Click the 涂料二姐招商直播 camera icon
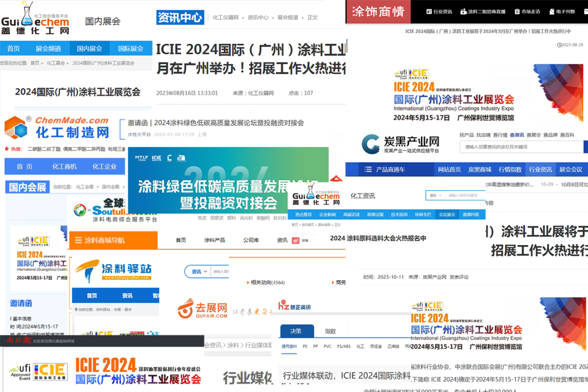Image resolution: width=588 pixels, height=392 pixels. [463, 11]
